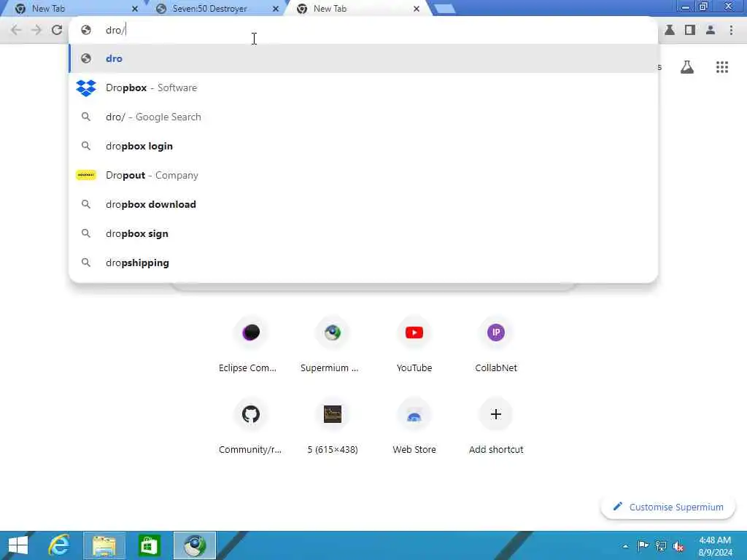Open the Windows Store taskbar icon
Viewport: 747px width, 560px height.
149,545
